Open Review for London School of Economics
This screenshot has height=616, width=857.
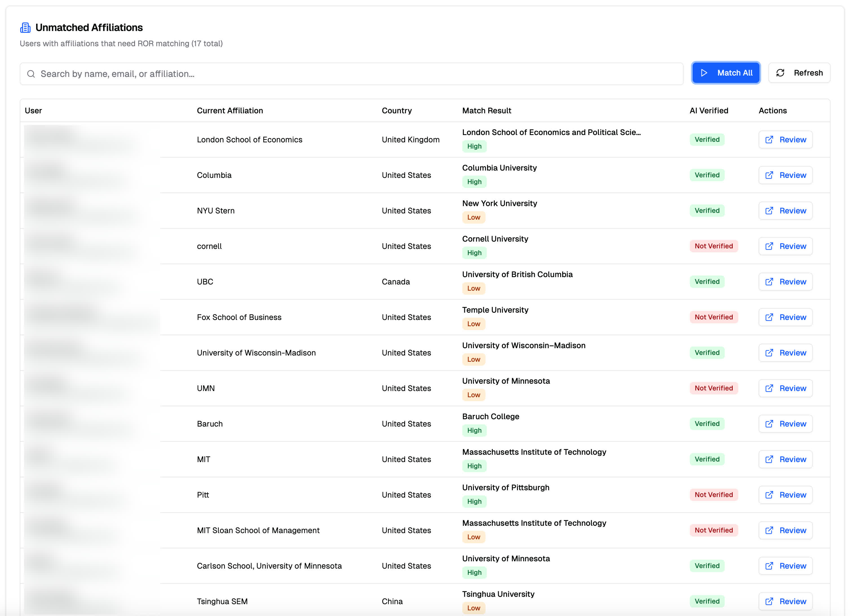pyautogui.click(x=785, y=140)
